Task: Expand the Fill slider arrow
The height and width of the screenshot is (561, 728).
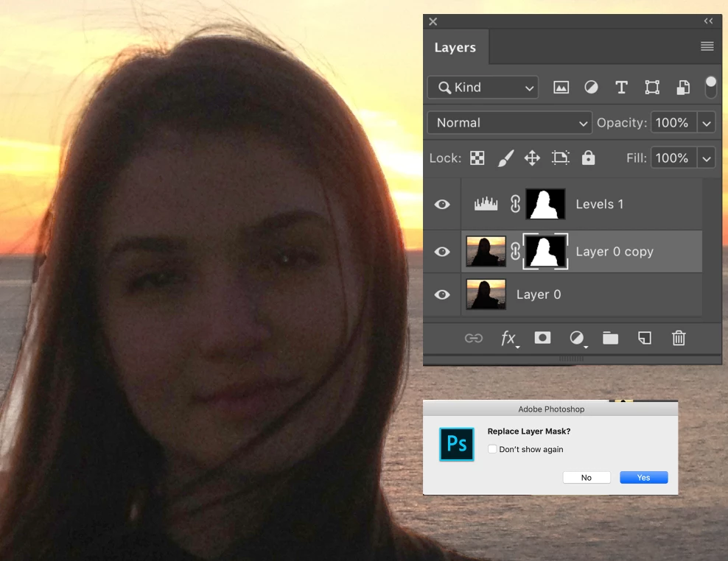Action: click(706, 158)
